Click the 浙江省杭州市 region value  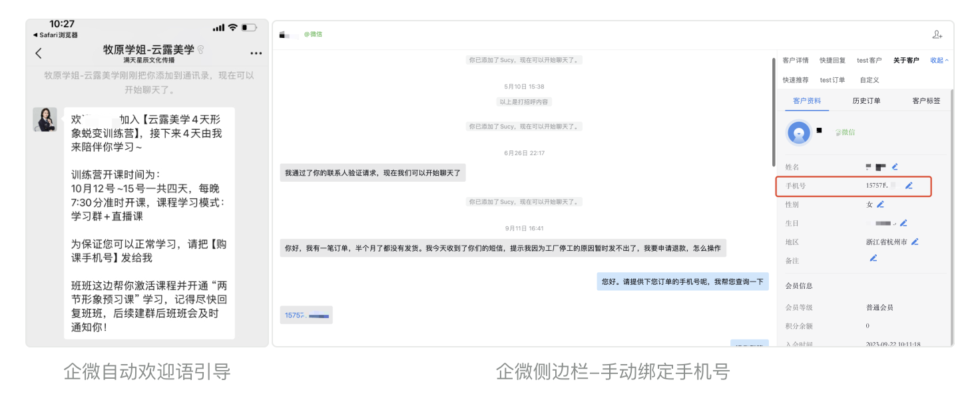click(x=886, y=242)
